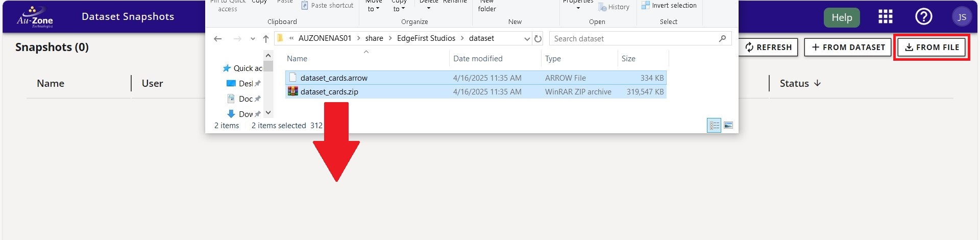
Task: Click navigation pane scroll down arrow
Action: click(268, 113)
